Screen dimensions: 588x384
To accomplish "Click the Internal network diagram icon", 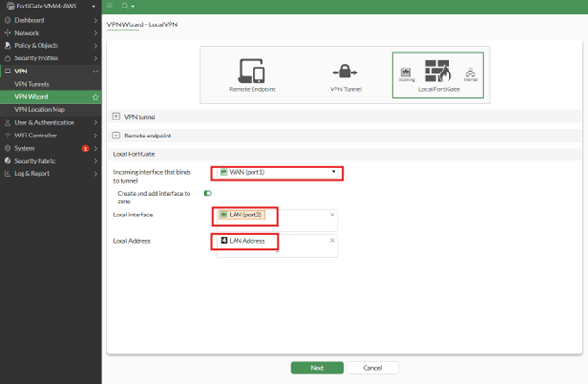I will [x=470, y=74].
